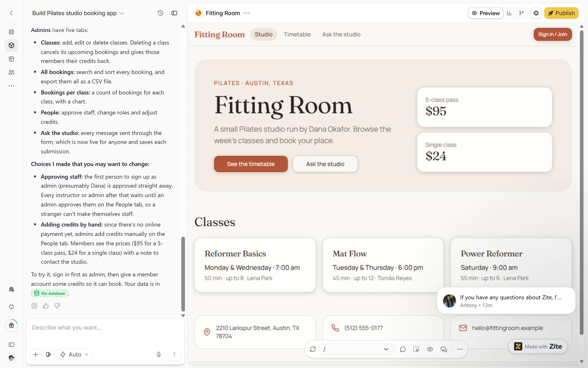588x368 pixels.
Task: Click See the timetable button
Action: pyautogui.click(x=251, y=164)
